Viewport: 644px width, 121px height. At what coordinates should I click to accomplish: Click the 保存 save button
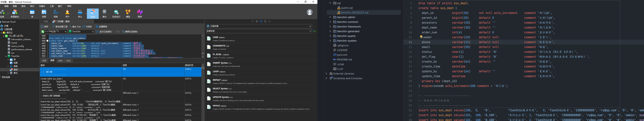pos(44,27)
